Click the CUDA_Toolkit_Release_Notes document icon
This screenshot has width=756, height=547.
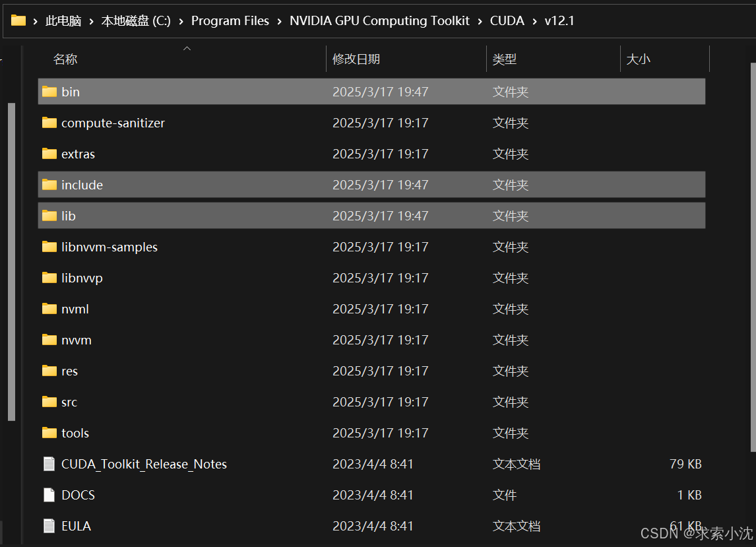click(49, 464)
